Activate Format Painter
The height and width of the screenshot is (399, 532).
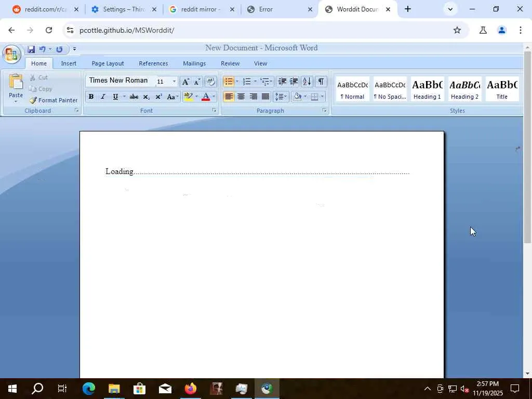pyautogui.click(x=54, y=100)
